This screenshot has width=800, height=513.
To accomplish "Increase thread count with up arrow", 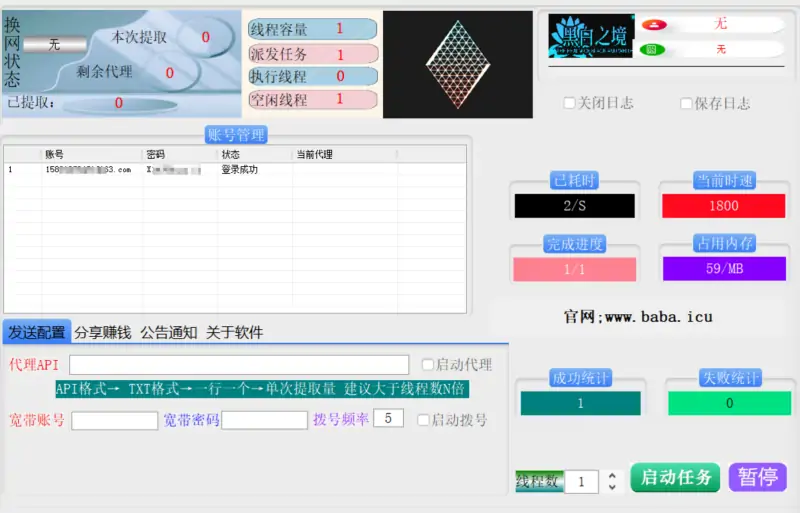I will point(612,476).
